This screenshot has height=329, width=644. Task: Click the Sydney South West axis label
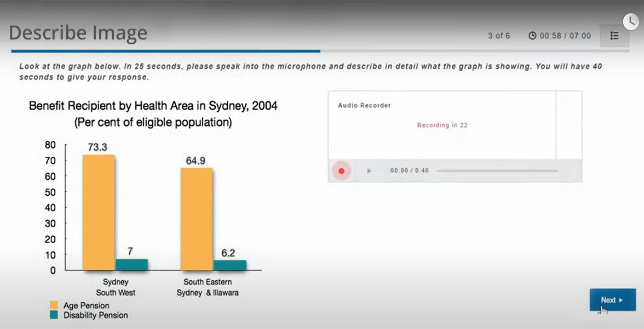pos(116,287)
